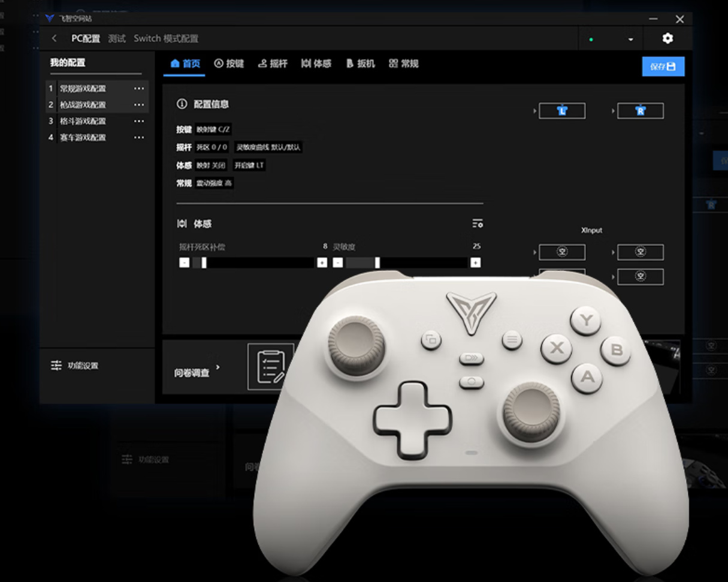728x582 pixels.
Task: Switch to the 首页 tab
Action: tap(185, 64)
